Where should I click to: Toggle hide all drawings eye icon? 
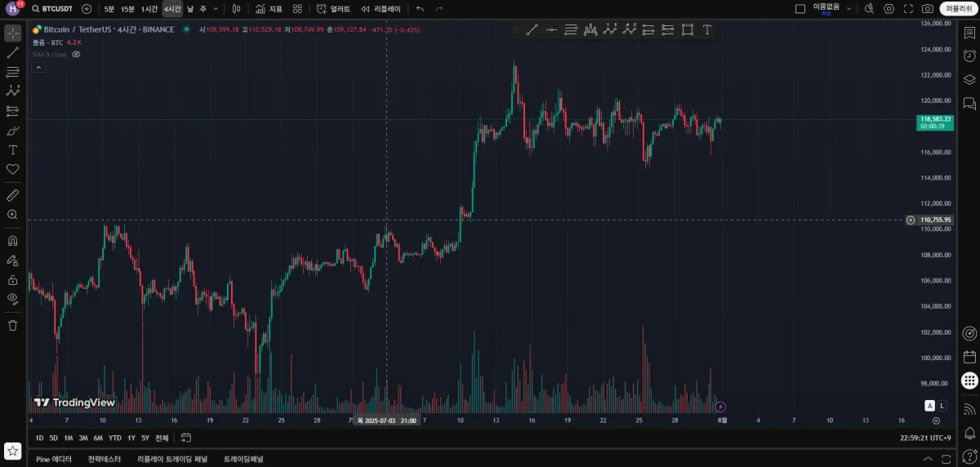coord(12,298)
